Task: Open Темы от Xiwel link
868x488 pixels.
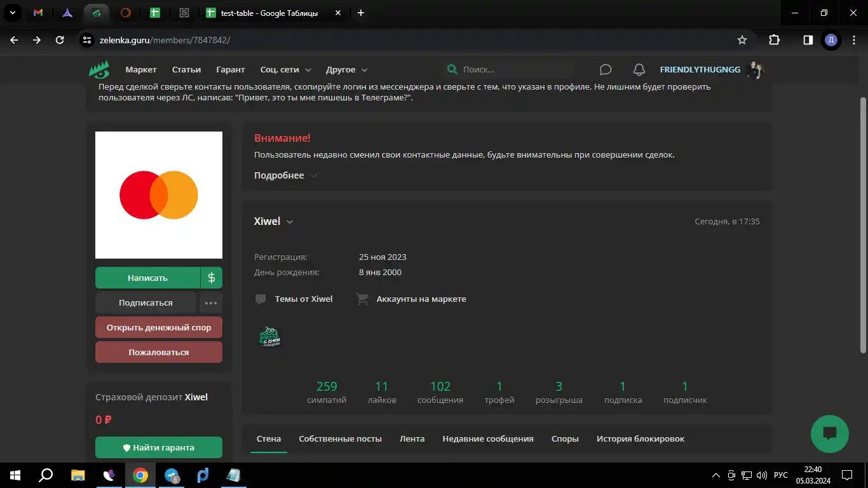Action: tap(294, 299)
